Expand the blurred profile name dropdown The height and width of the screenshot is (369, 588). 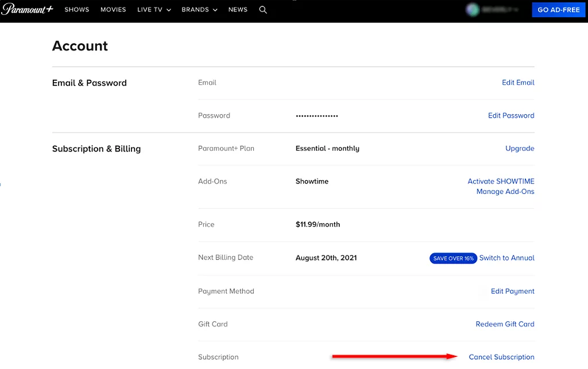point(500,10)
